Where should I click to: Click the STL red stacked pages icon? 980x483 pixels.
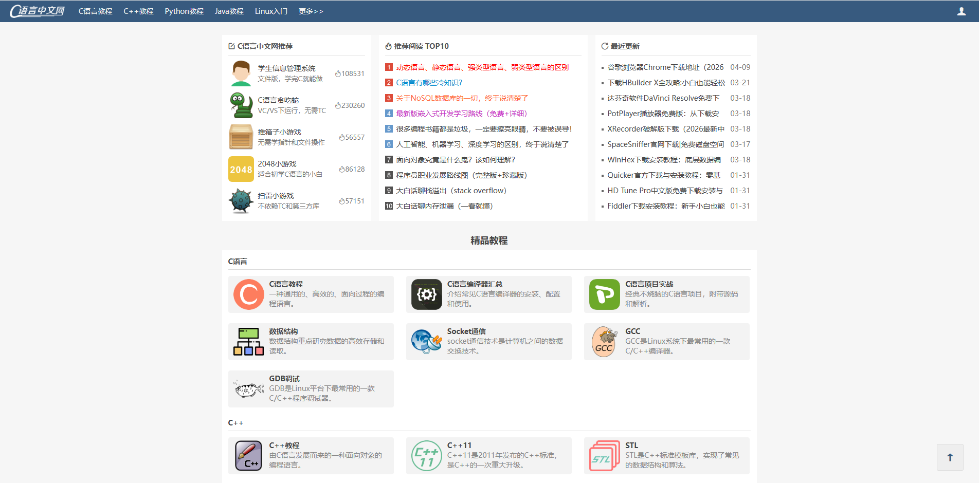pos(604,456)
